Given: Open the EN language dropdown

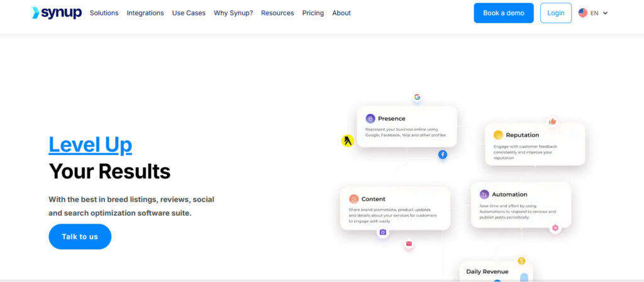Looking at the screenshot, I should (599, 13).
